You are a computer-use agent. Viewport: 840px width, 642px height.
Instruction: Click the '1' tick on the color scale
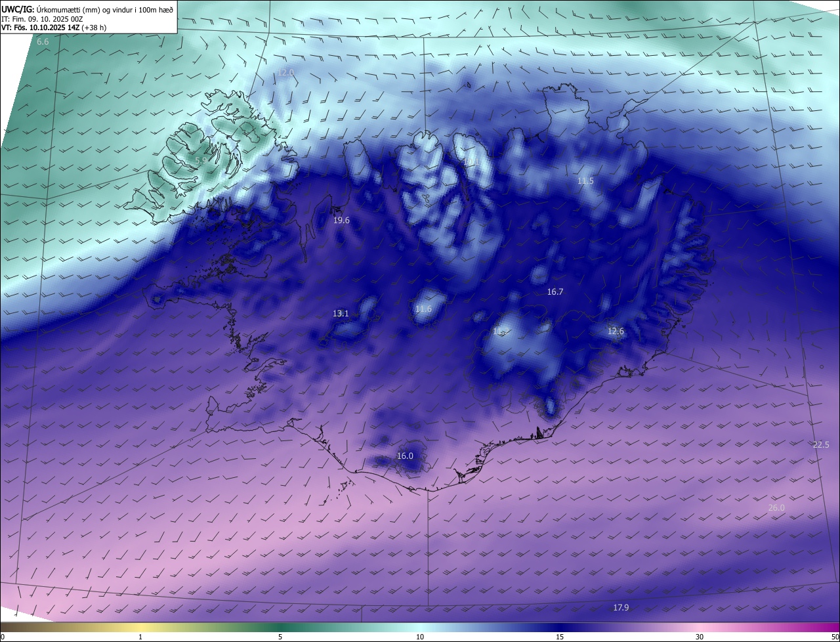[x=140, y=637]
